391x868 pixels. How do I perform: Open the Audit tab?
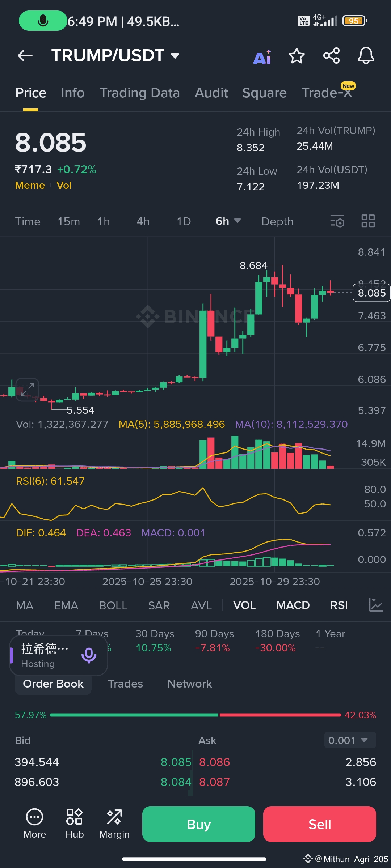pyautogui.click(x=211, y=93)
